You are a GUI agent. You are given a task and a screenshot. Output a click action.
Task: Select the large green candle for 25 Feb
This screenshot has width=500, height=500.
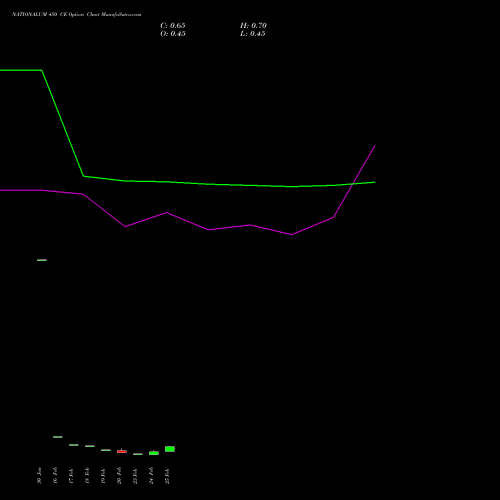(x=170, y=449)
